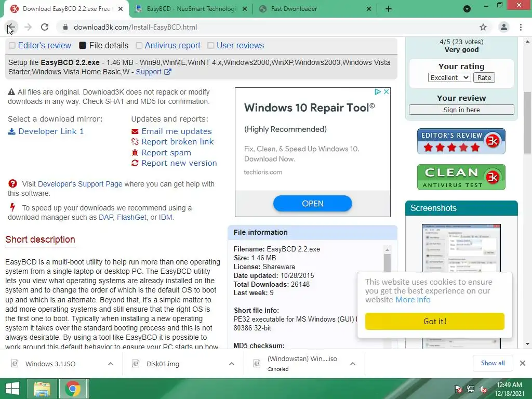
Task: Expand options for canceled Windowstan iso download
Action: (353, 364)
